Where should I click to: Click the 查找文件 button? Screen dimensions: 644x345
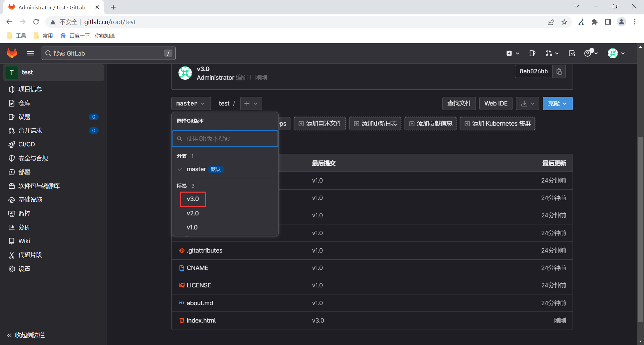point(459,103)
